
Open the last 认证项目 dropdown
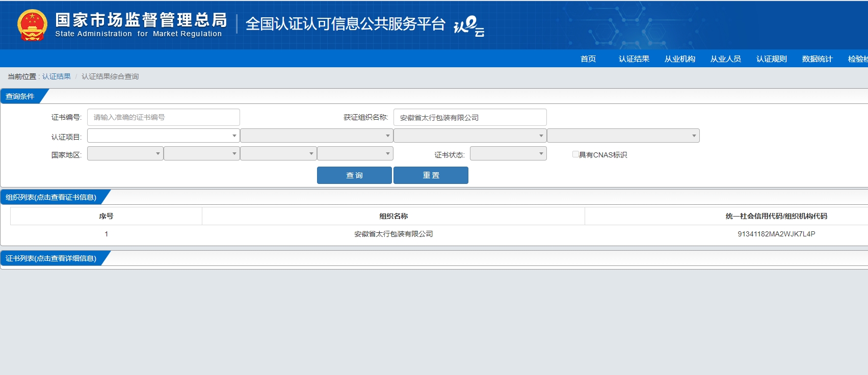click(623, 136)
